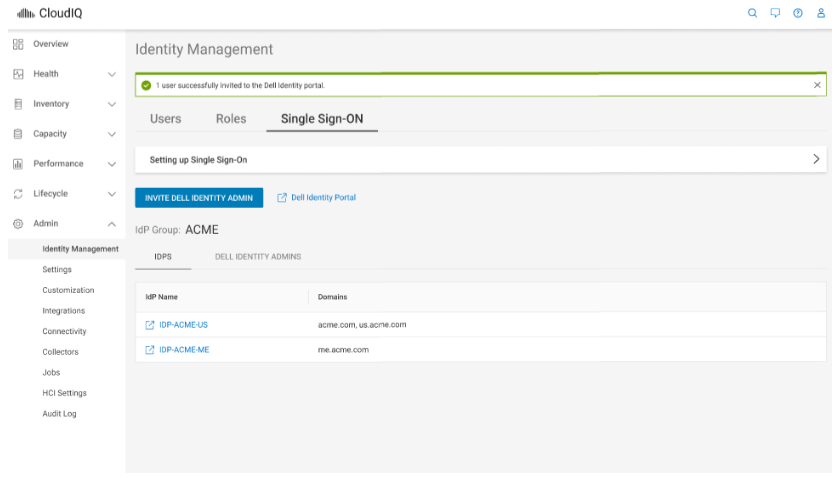Select Identity Management in Admin menu
This screenshot has width=836, height=478.
[81, 249]
